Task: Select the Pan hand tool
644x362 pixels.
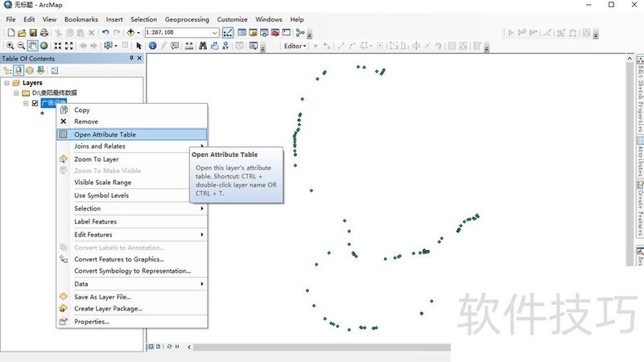Action: click(x=32, y=46)
